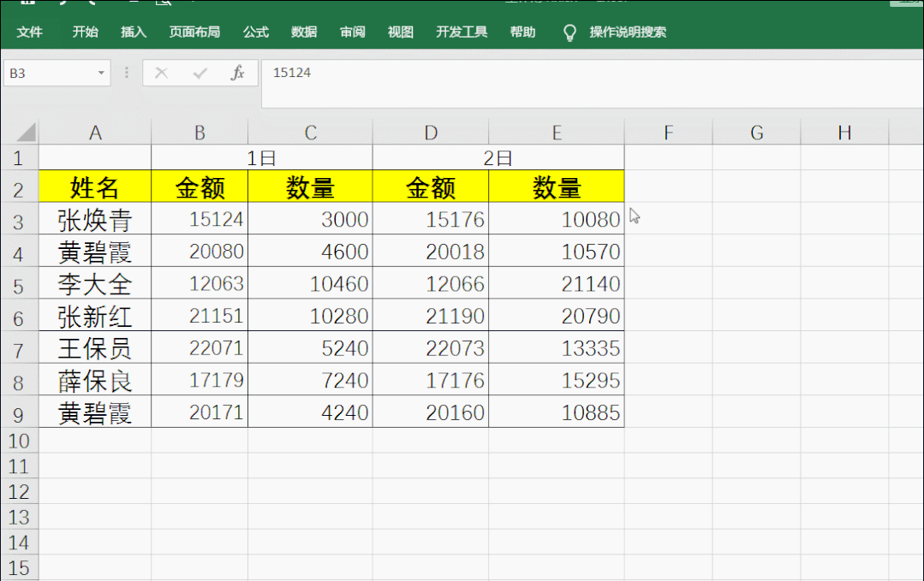
Task: Click the cancel entry X icon
Action: coord(161,73)
